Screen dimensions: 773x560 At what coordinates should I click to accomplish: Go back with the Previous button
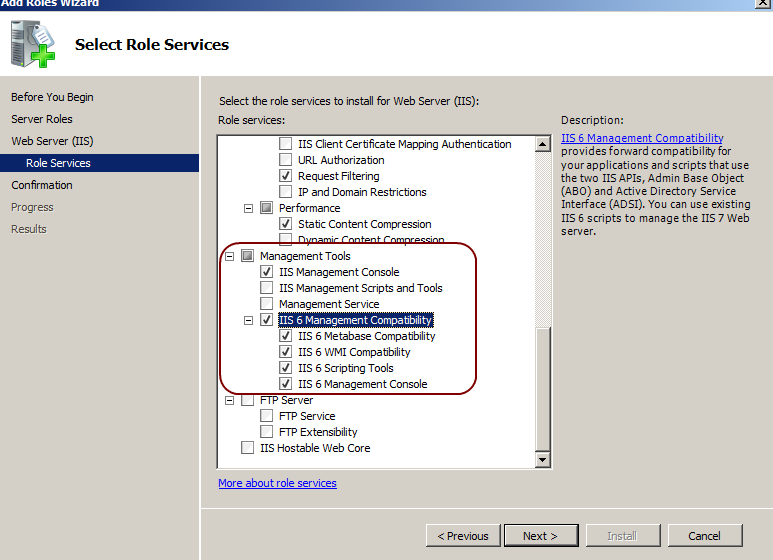click(x=463, y=535)
